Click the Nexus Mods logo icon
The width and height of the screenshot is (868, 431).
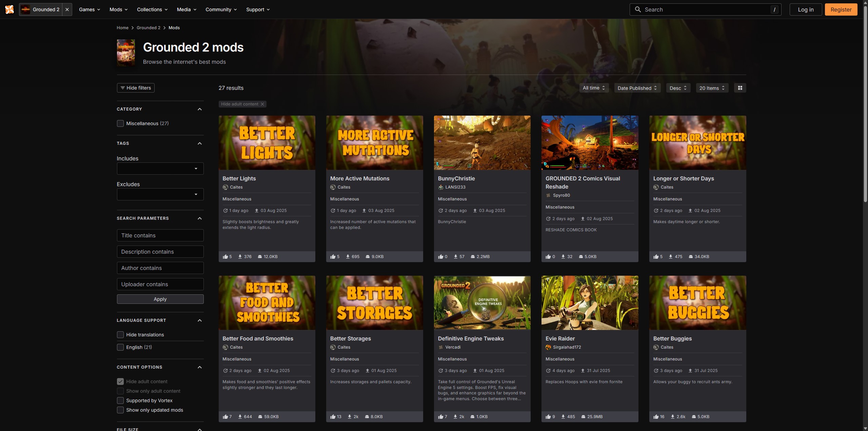click(9, 9)
